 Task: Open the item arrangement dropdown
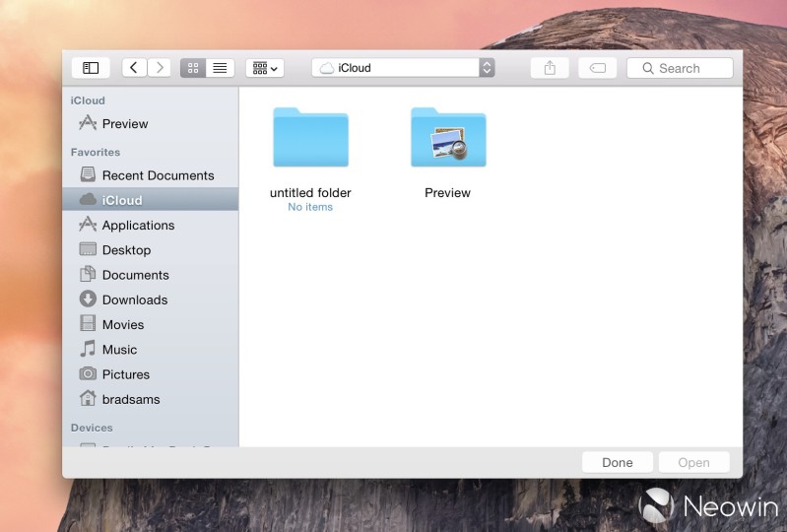click(x=265, y=68)
